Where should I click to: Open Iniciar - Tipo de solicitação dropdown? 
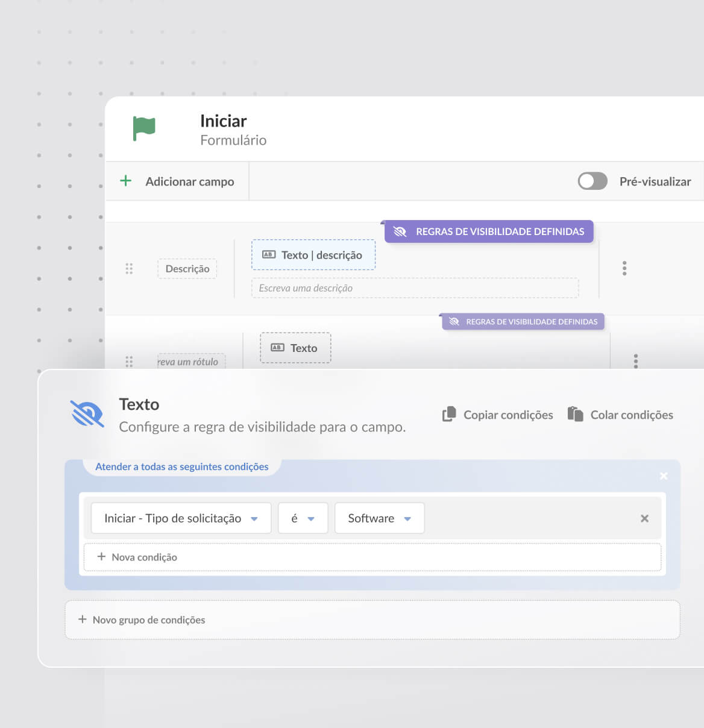click(x=181, y=518)
